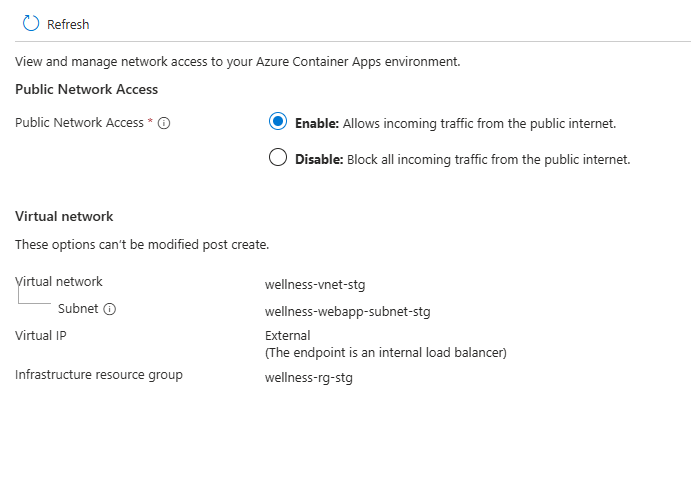Select the Enable public network radio button

click(x=278, y=121)
